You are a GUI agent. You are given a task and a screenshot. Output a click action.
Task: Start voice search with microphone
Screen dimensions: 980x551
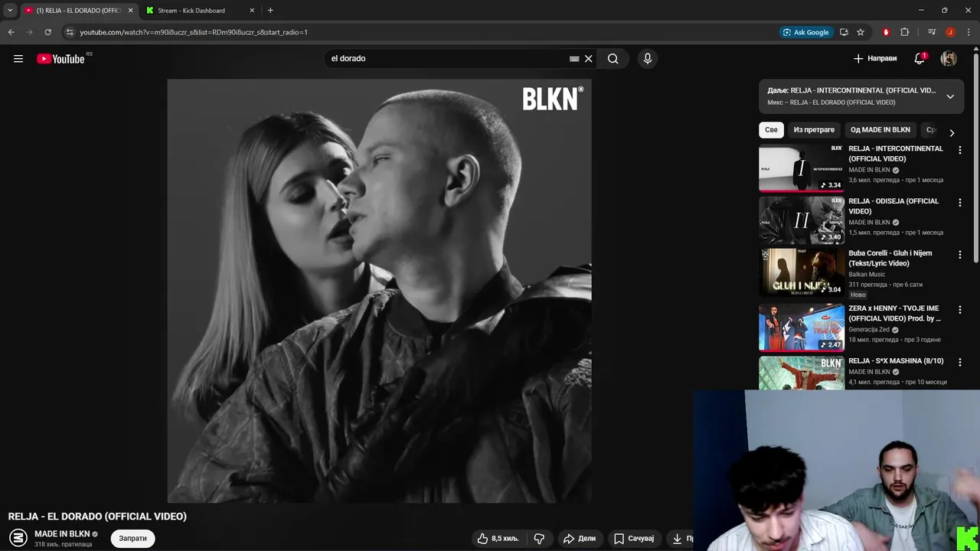648,59
